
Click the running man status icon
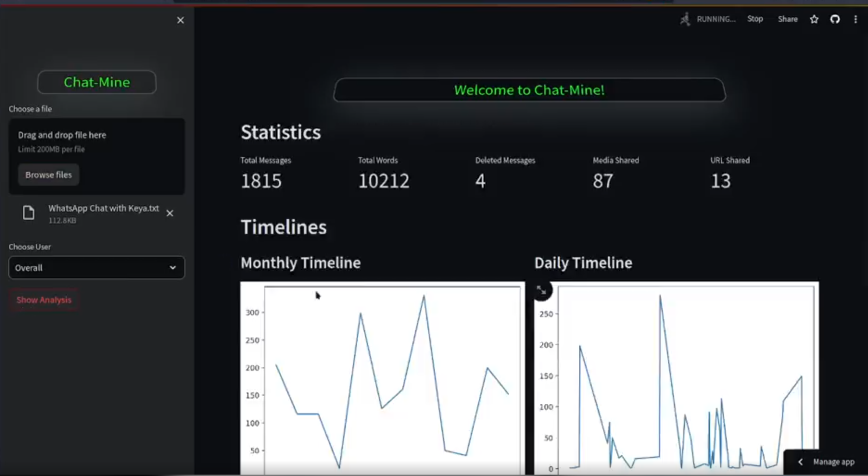pos(685,19)
